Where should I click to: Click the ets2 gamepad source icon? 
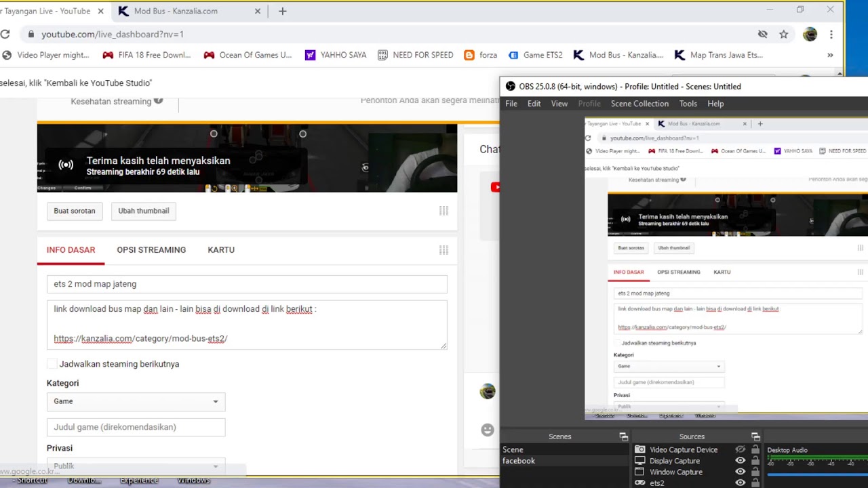tap(639, 483)
